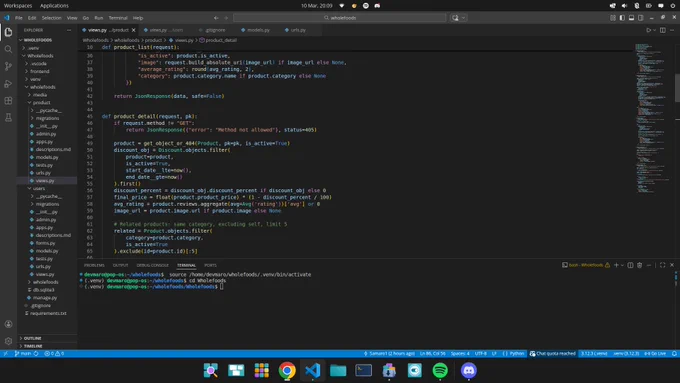The image size is (680, 383).
Task: Kill terminal with trash icon
Action: tap(639, 265)
